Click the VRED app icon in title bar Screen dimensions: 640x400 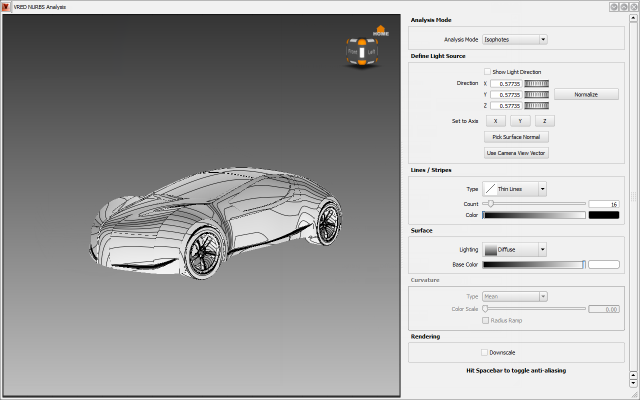pyautogui.click(x=6, y=7)
